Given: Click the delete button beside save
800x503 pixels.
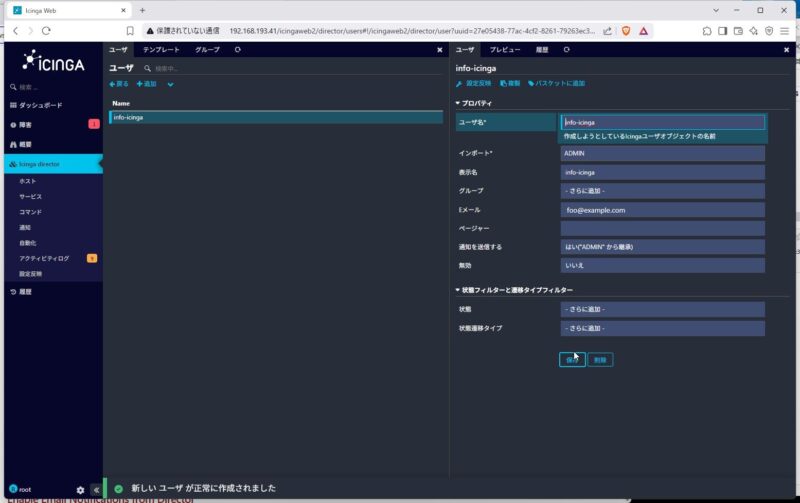Looking at the screenshot, I should (x=601, y=360).
